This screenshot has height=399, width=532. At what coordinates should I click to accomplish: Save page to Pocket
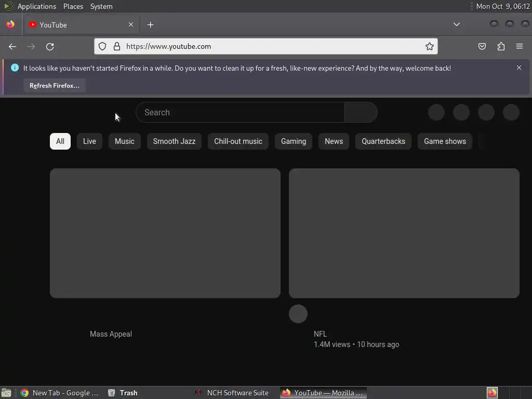pos(482,46)
